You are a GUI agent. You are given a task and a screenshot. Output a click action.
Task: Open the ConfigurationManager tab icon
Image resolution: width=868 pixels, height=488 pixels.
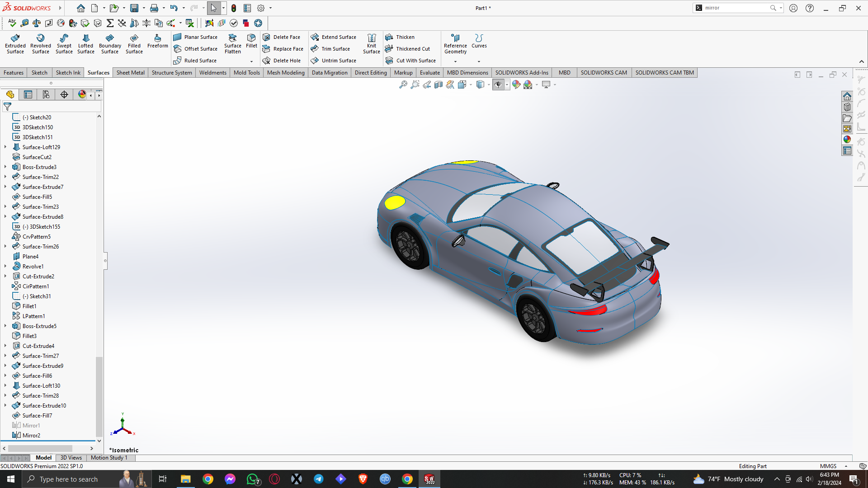click(46, 94)
